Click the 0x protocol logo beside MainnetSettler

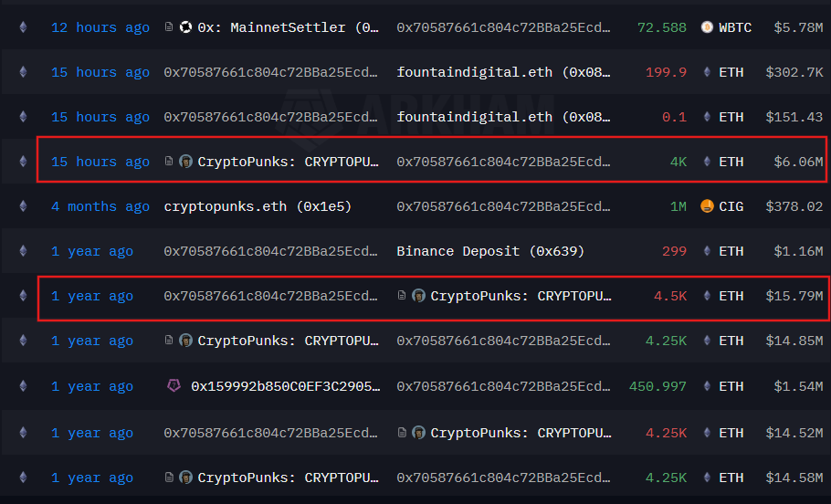[x=185, y=27]
